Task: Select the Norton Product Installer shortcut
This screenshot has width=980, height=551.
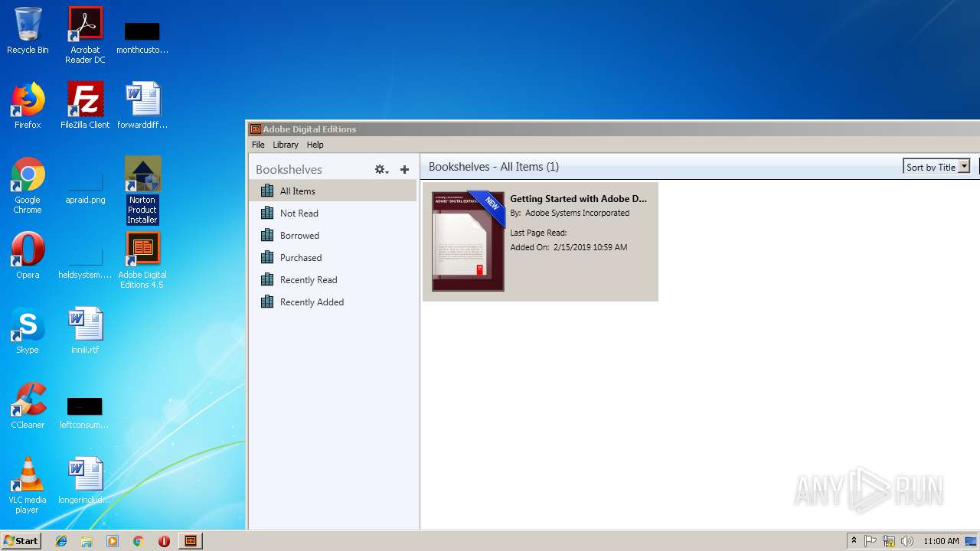Action: point(142,190)
